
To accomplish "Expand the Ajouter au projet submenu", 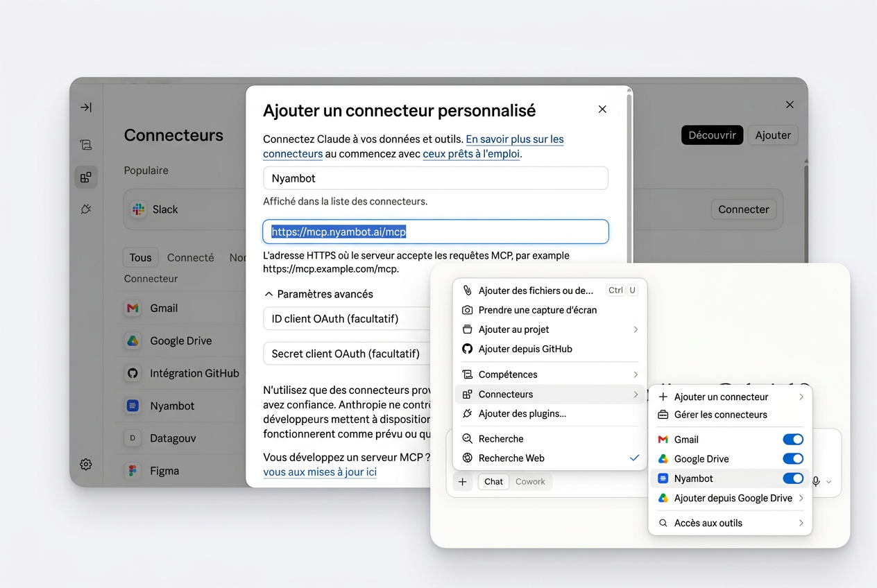I will pyautogui.click(x=635, y=329).
